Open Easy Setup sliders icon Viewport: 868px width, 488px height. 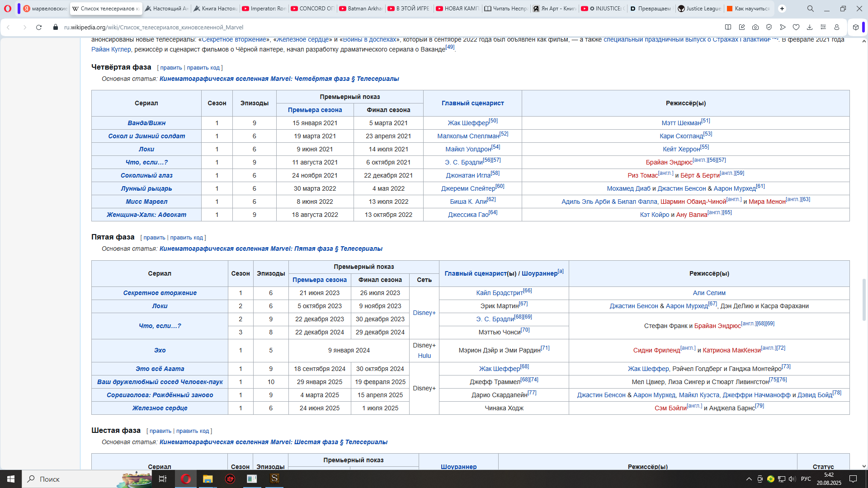click(823, 27)
